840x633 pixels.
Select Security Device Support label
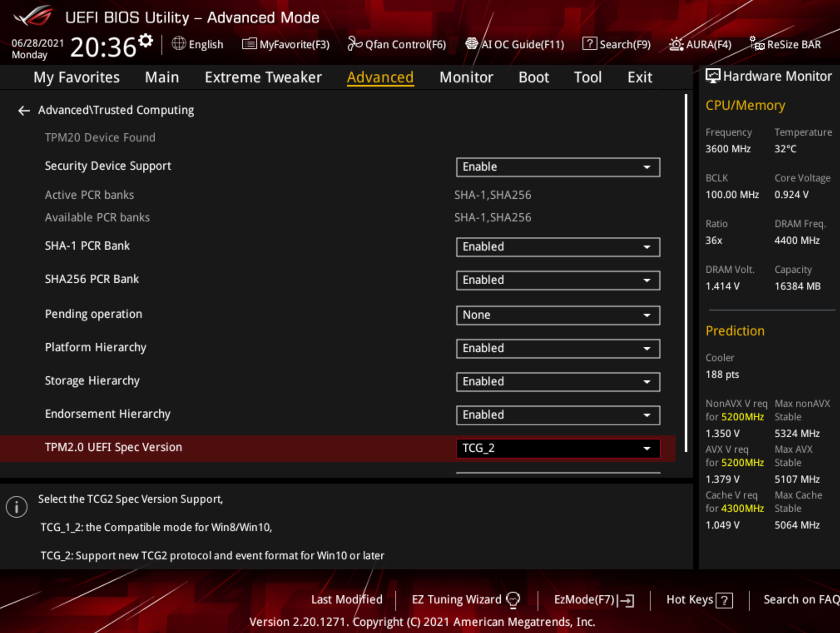click(x=108, y=166)
